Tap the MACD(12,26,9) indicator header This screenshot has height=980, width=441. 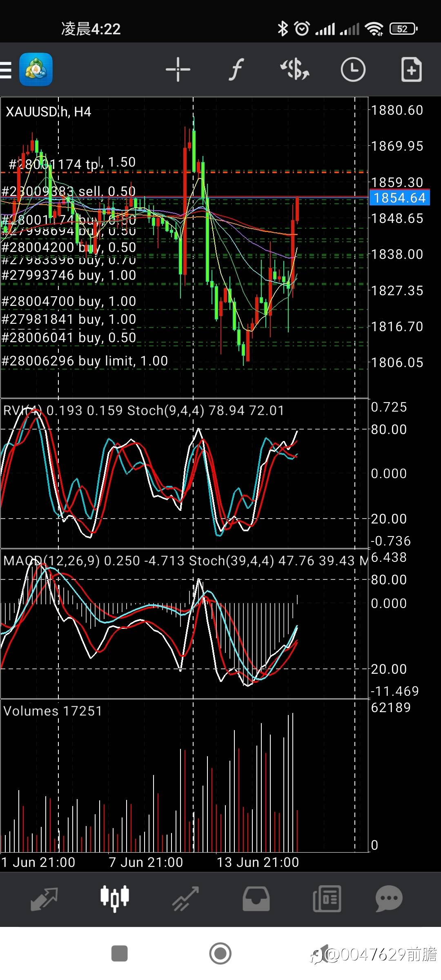[185, 561]
